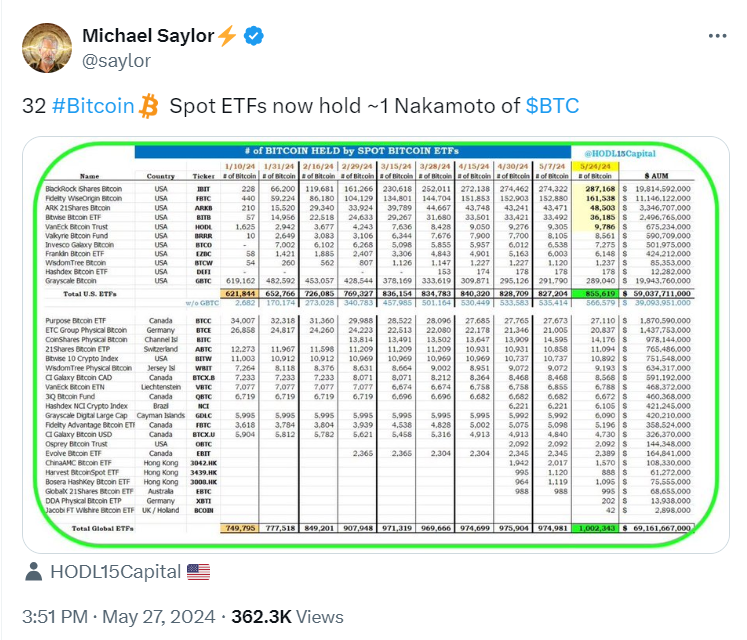Screen dimensions: 747x640
Task: Click the blue verified checkmark badge
Action: [x=253, y=36]
